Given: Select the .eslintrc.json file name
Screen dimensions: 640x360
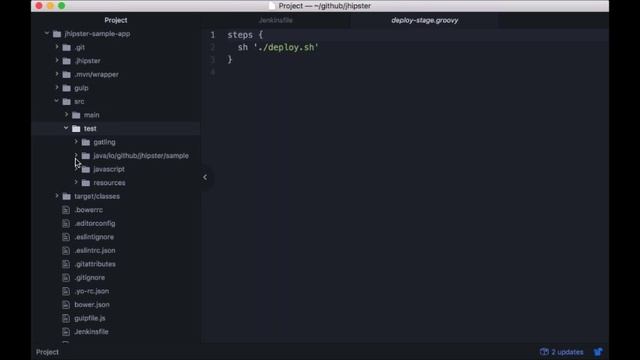Looking at the screenshot, I should point(95,250).
